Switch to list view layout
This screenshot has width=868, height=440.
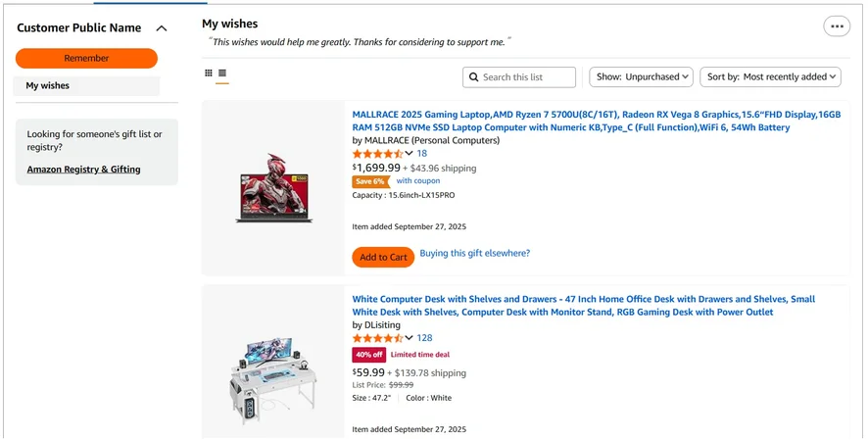pyautogui.click(x=222, y=73)
